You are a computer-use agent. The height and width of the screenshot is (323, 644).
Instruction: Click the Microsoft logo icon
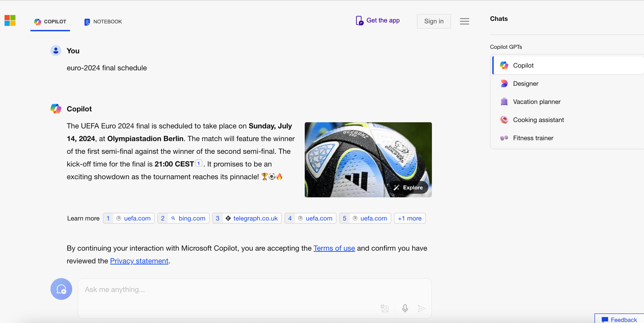click(10, 20)
